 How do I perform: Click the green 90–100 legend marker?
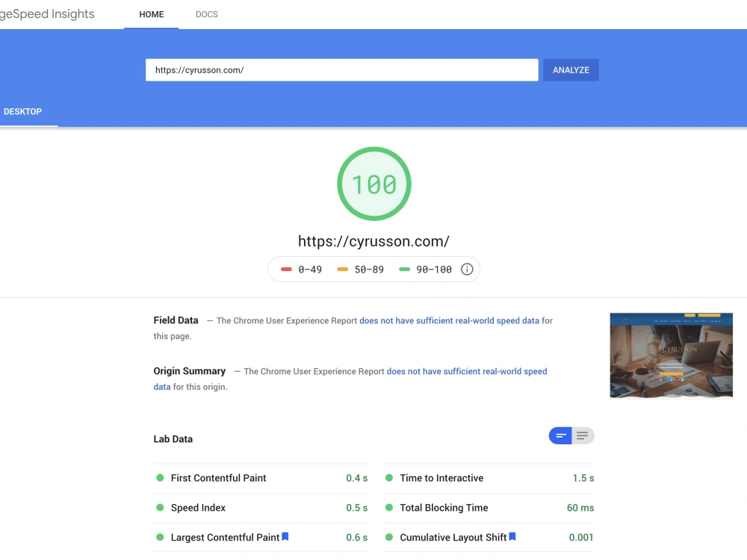pyautogui.click(x=404, y=270)
